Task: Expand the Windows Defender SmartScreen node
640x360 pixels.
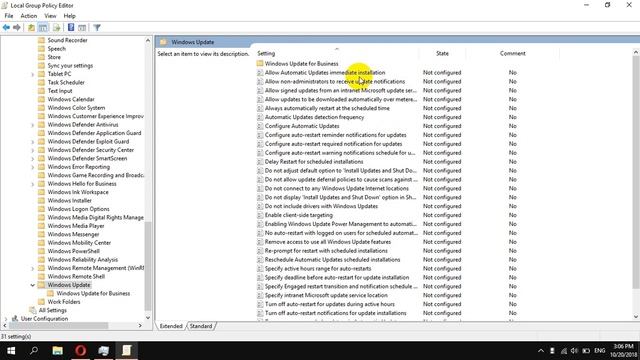Action: 33,158
